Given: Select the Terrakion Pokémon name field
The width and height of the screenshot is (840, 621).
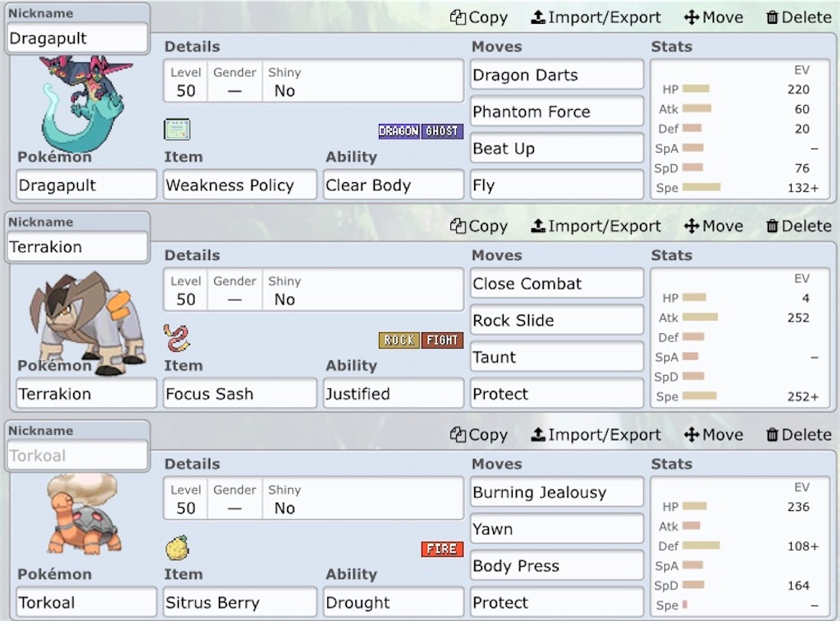Looking at the screenshot, I should coord(86,394).
